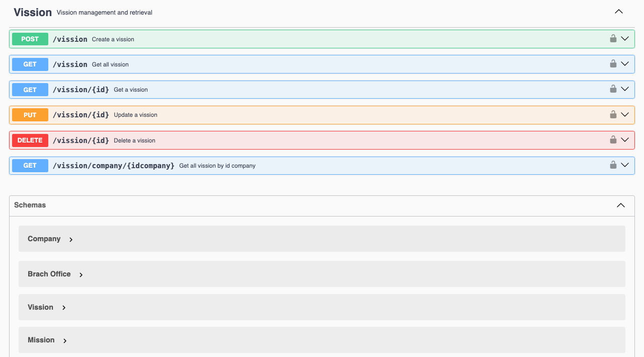
Task: Collapse the Vission section with top arrow
Action: (x=619, y=12)
